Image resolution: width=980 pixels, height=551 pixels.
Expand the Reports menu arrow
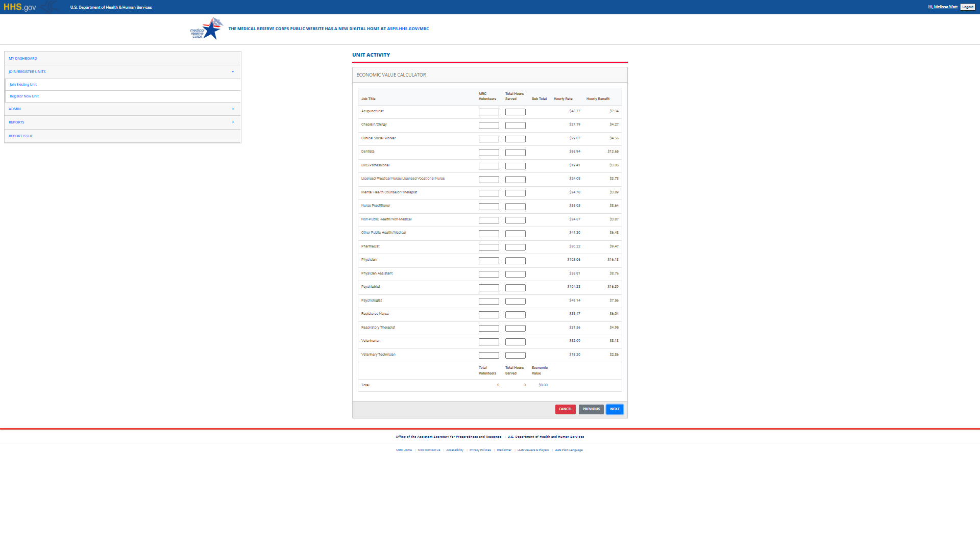233,122
